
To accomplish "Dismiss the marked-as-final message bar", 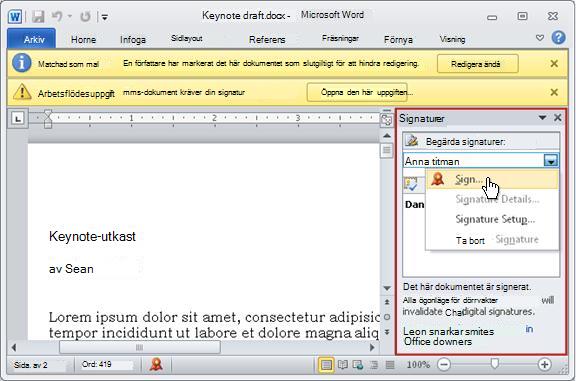I will click(x=554, y=64).
